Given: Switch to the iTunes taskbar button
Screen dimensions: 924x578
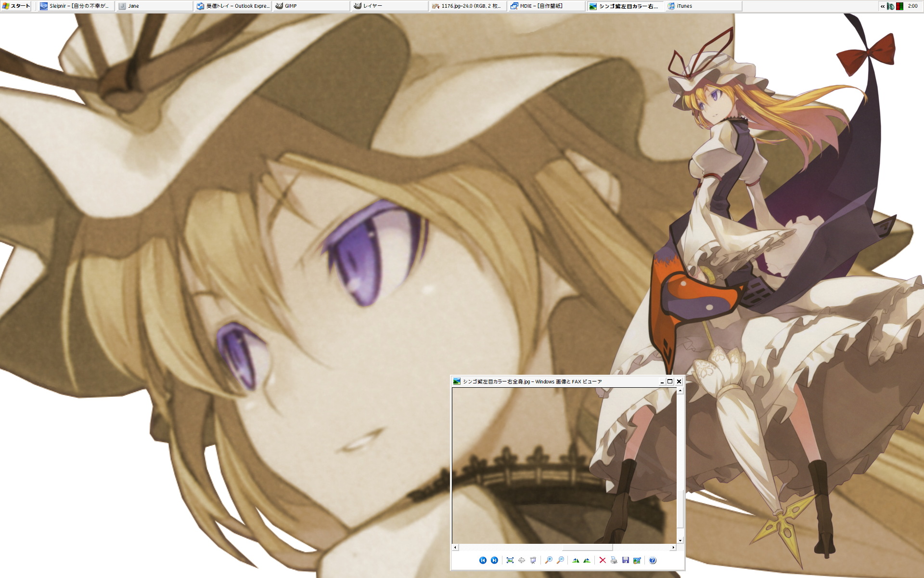Looking at the screenshot, I should pos(704,6).
